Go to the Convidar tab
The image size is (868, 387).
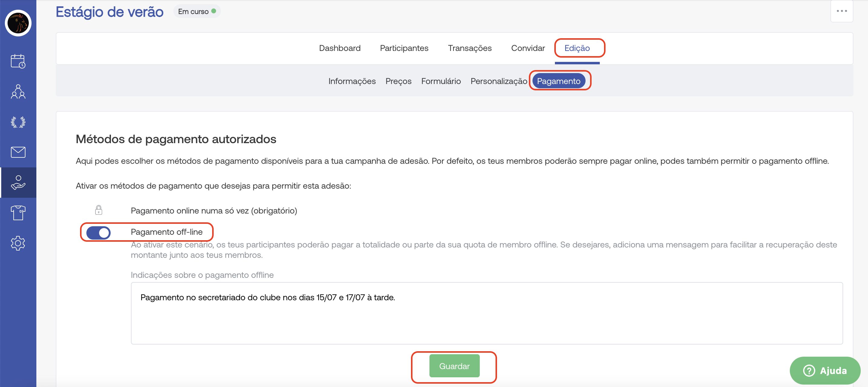pyautogui.click(x=528, y=48)
